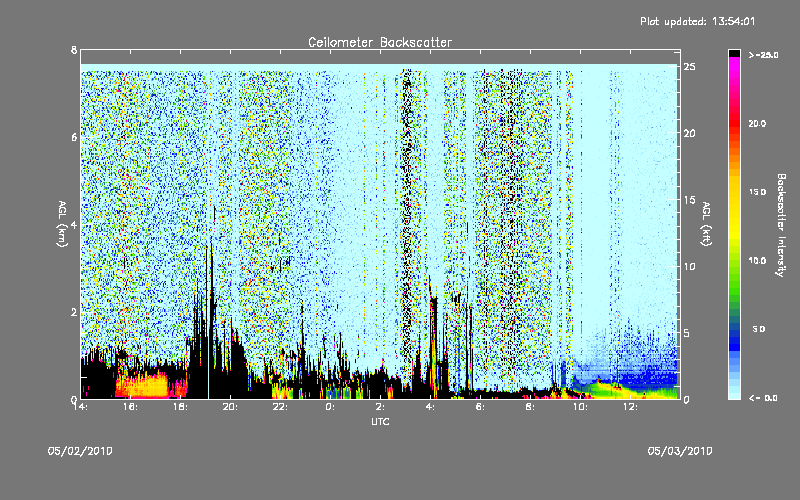
Task: Click the 4: tick label on time axis
Action: (430, 407)
